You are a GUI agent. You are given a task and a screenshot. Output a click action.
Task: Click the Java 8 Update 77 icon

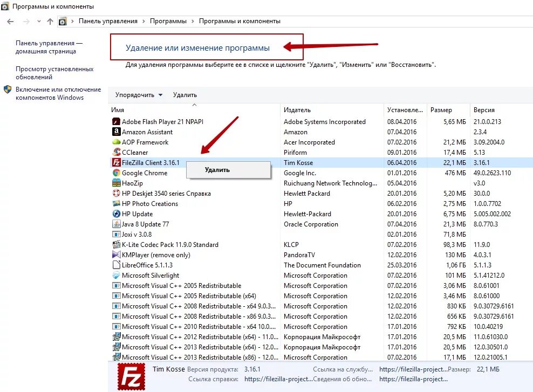click(x=116, y=224)
